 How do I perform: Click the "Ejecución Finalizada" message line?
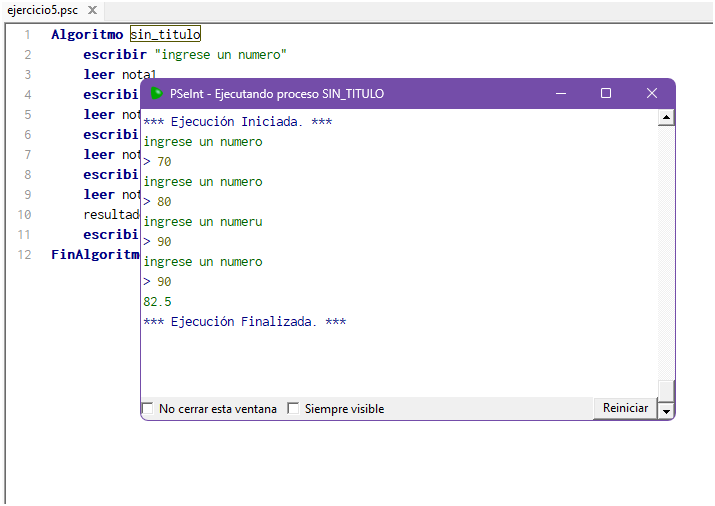pos(245,321)
